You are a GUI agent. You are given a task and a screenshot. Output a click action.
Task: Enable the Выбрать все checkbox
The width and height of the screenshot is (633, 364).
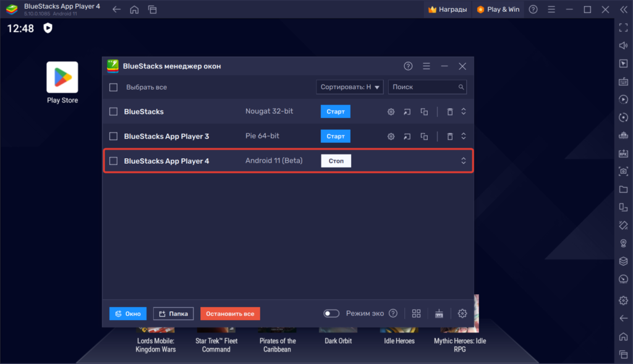[x=113, y=87]
